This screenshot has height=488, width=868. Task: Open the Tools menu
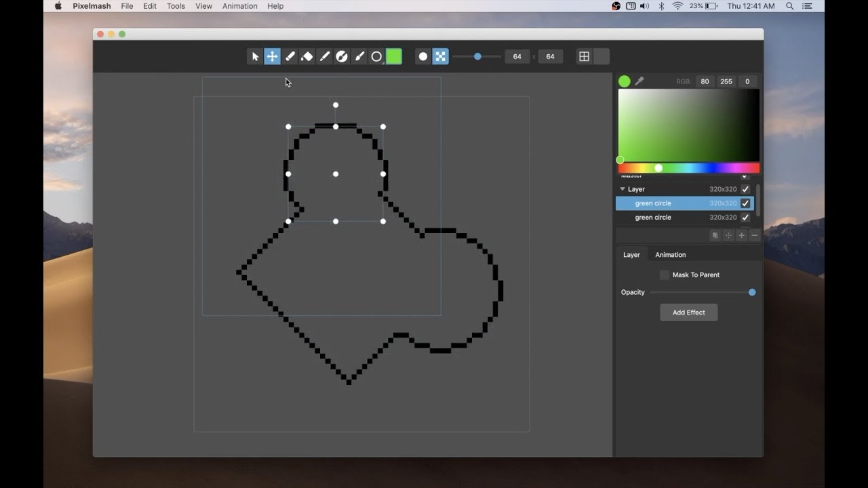point(176,6)
